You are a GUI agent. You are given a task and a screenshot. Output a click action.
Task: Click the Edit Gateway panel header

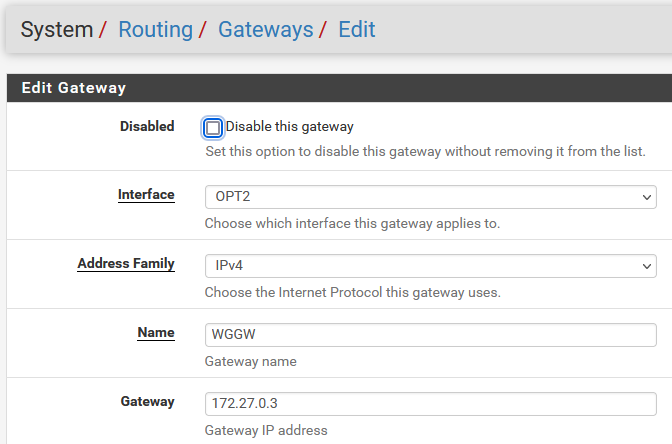pos(74,88)
